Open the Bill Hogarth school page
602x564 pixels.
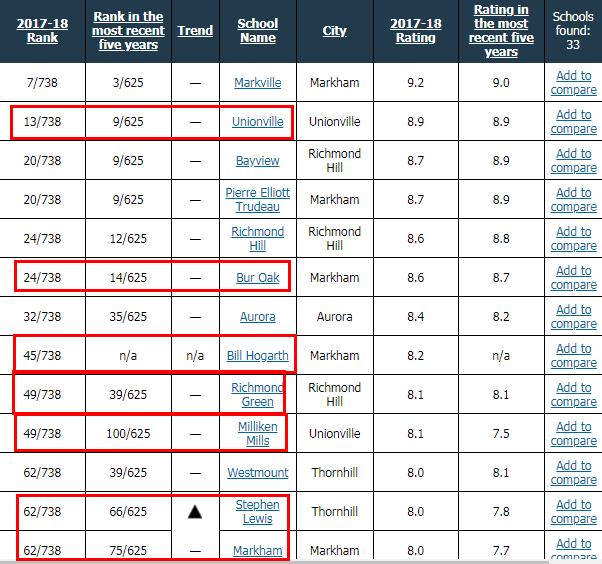tap(257, 356)
